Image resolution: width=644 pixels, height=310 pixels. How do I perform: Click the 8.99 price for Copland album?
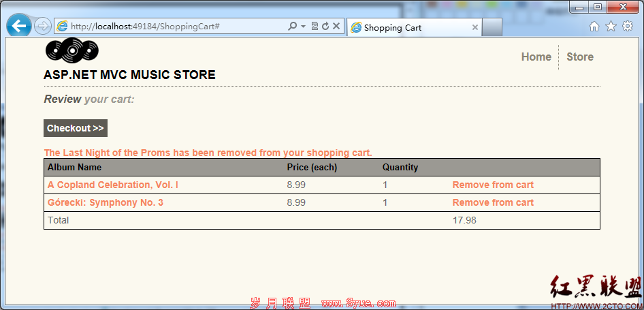point(296,185)
